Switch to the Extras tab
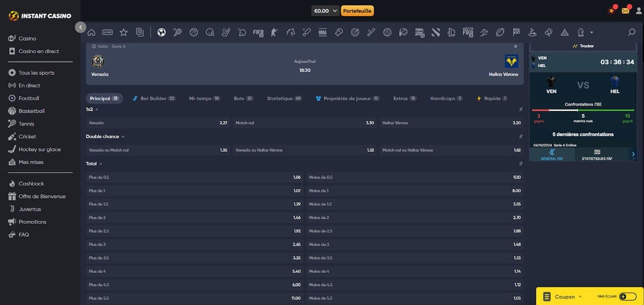Screen dimensions: 644x305 [405, 99]
